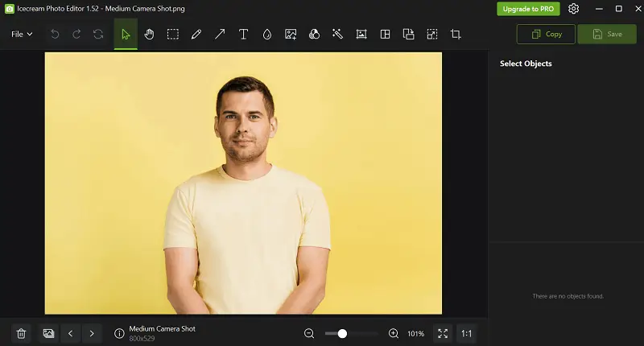Click the Redo arrow icon
Screen dimensions: 644x346
76,34
